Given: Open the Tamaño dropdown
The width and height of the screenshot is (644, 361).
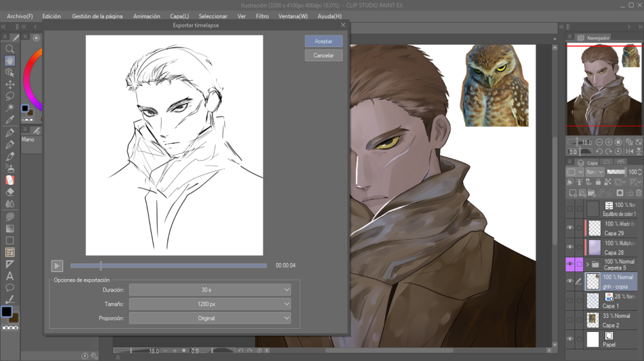Looking at the screenshot, I should (x=210, y=304).
